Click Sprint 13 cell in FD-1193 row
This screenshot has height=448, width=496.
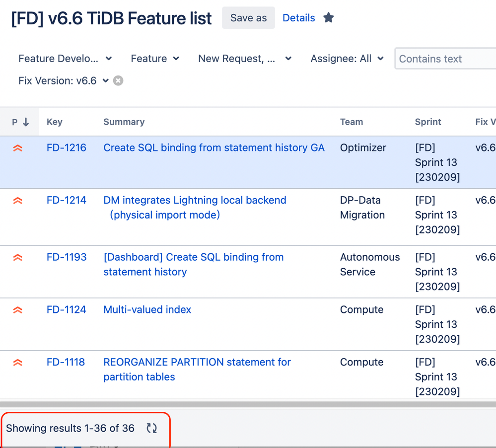pyautogui.click(x=437, y=272)
